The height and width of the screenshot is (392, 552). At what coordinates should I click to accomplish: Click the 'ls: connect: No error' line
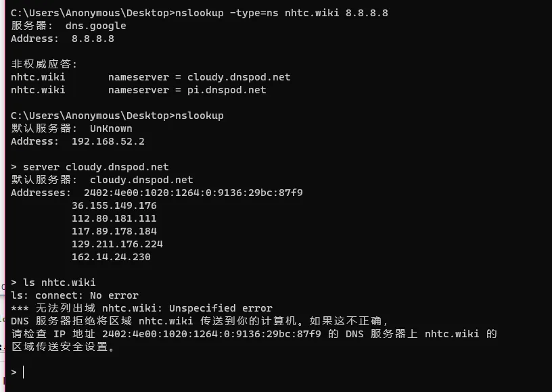[74, 295]
